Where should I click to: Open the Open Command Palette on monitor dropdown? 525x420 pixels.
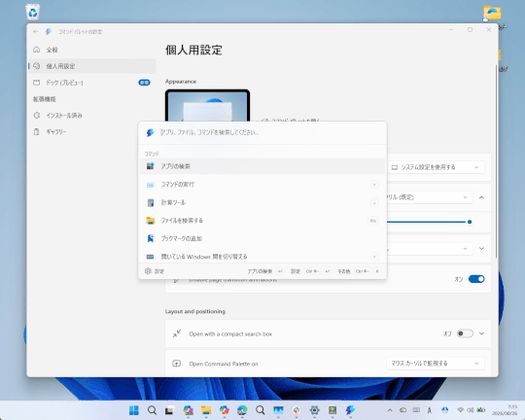point(436,364)
